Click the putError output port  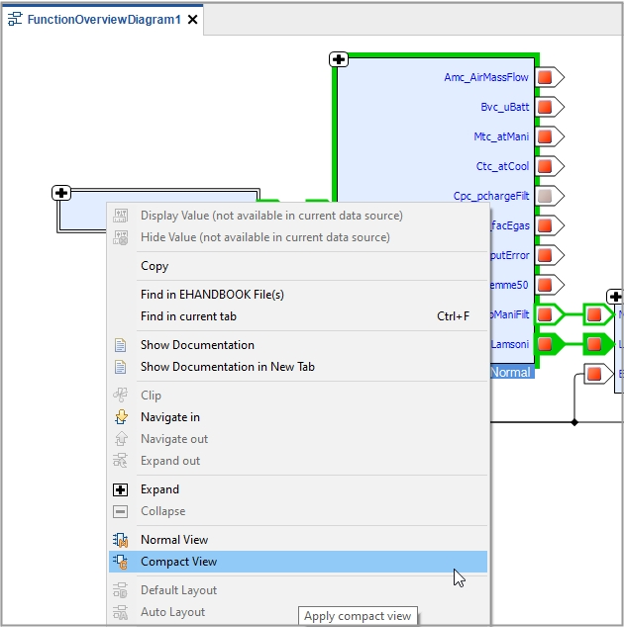coord(550,255)
